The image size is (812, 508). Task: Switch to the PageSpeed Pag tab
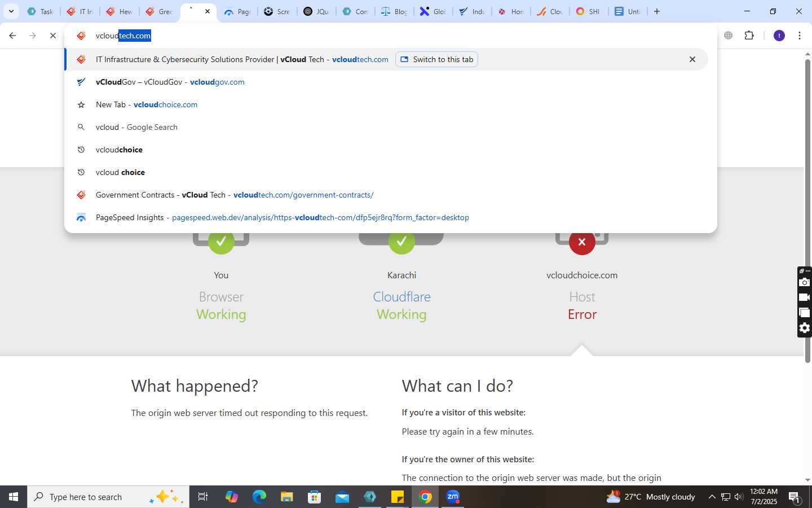pyautogui.click(x=237, y=11)
